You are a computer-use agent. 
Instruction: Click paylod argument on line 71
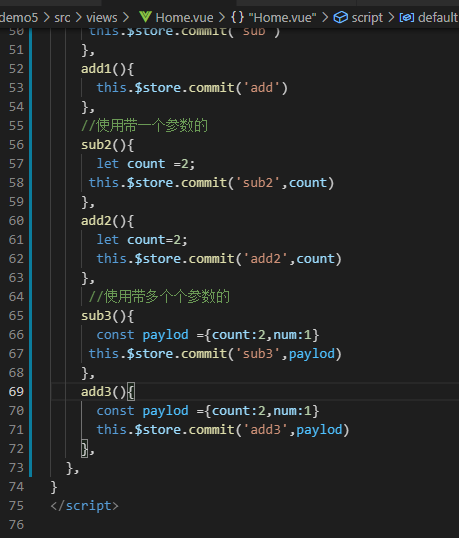click(319, 430)
